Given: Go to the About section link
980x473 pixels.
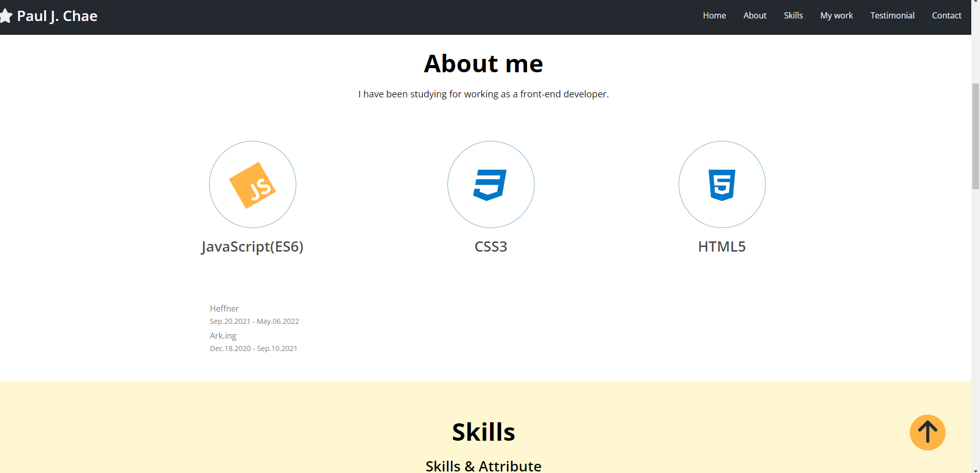Looking at the screenshot, I should 755,15.
